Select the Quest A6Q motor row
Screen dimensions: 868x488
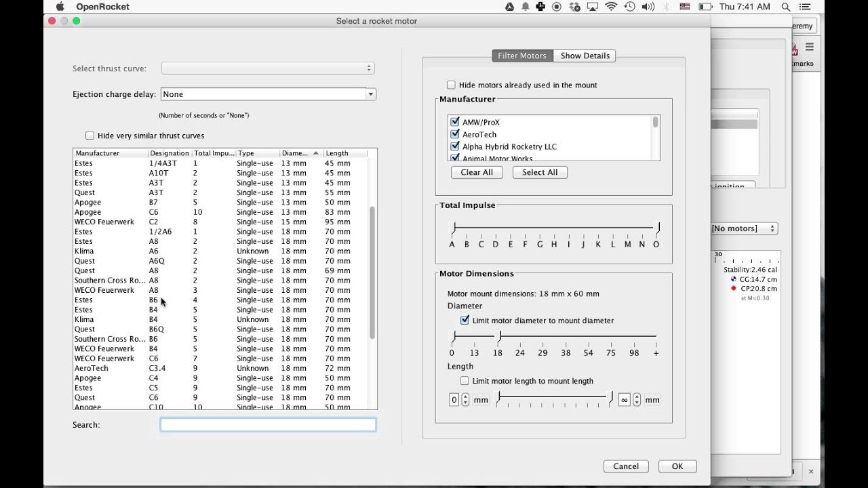220,261
